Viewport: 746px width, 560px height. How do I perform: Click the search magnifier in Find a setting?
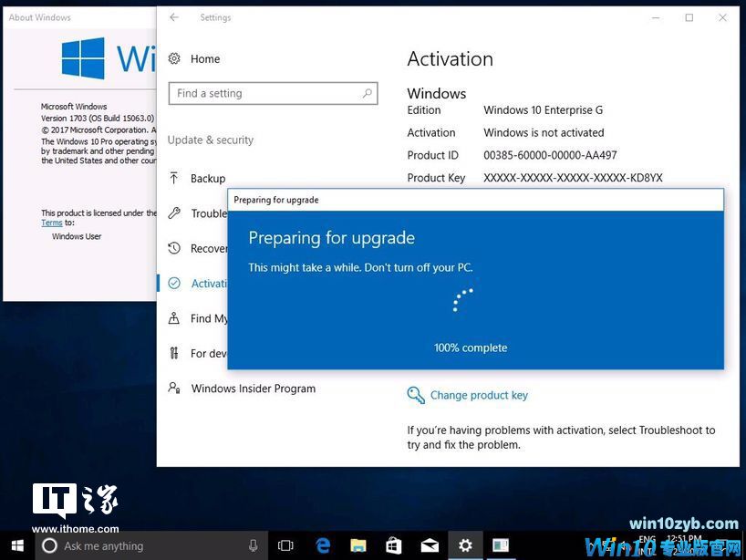[x=367, y=93]
